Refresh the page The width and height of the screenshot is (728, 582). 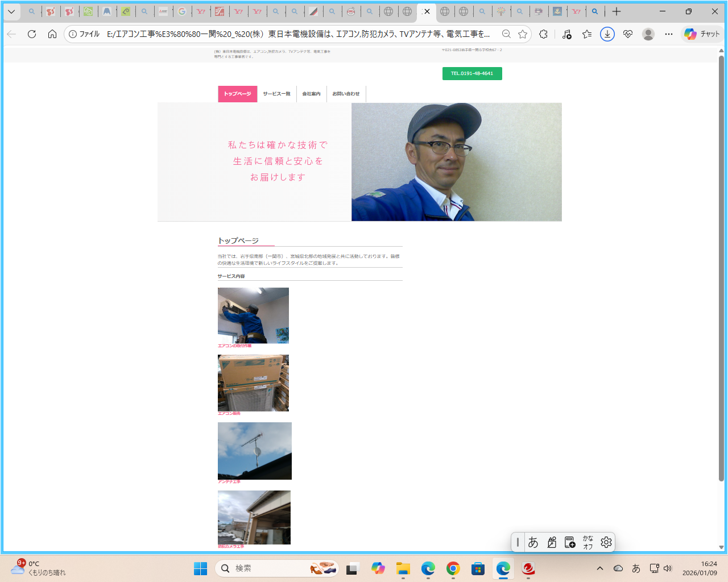pyautogui.click(x=32, y=34)
